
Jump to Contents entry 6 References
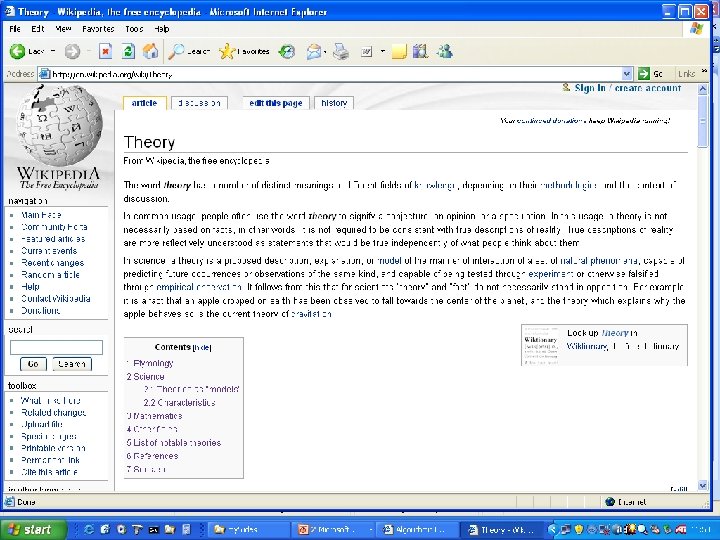coord(152,456)
